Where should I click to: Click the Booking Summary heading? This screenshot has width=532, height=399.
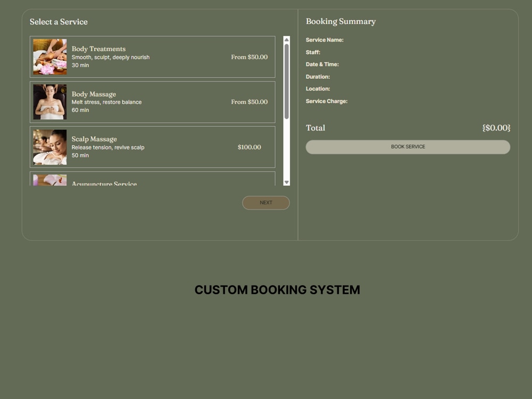[x=340, y=21]
